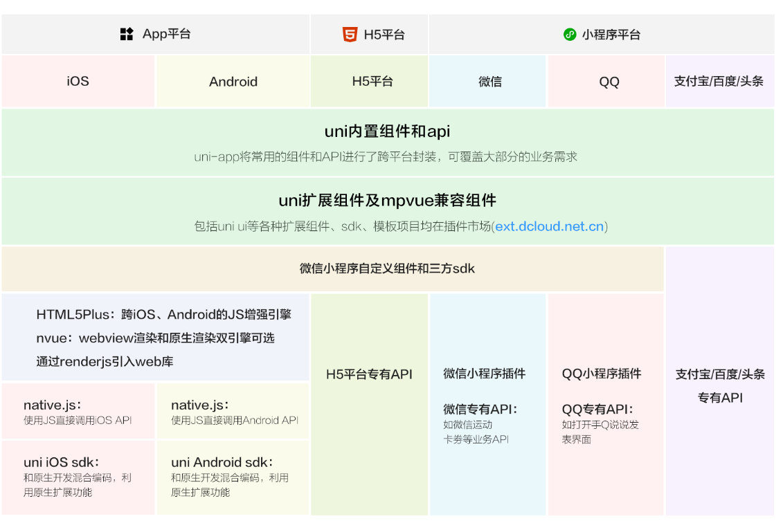This screenshot has width=783, height=532.
Task: Click the 通过renderjs引入web库 line
Action: coord(105,361)
